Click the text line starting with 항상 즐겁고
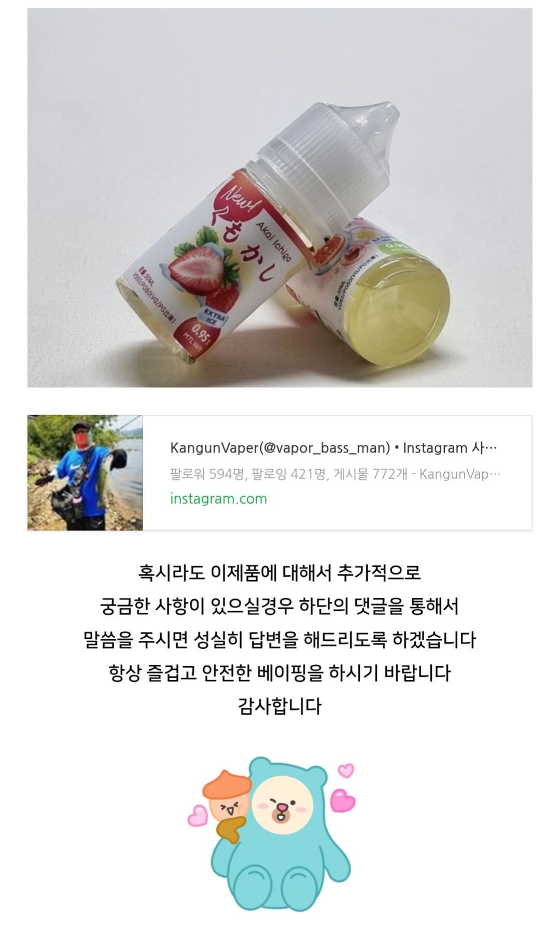 point(279,672)
